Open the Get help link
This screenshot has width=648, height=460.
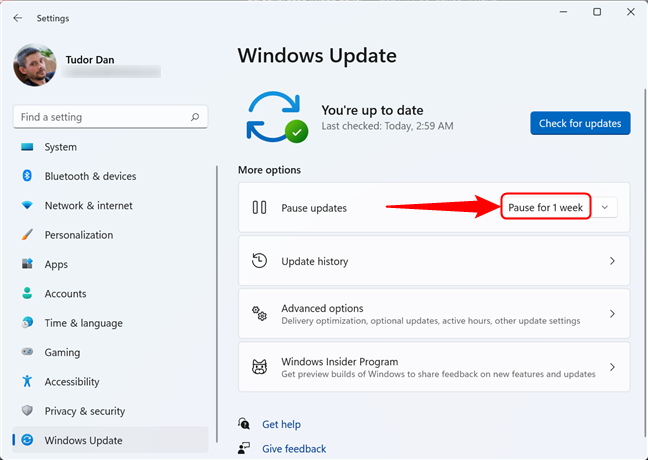tap(281, 424)
